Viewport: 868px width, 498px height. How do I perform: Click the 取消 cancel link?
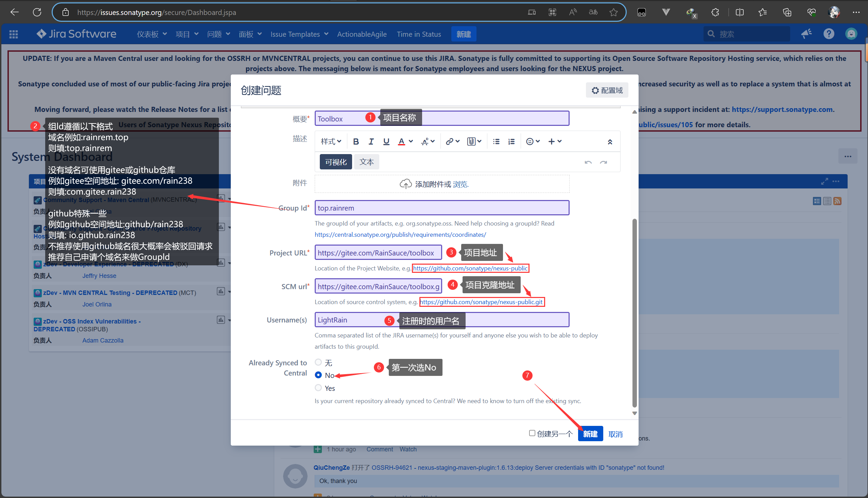tap(615, 434)
